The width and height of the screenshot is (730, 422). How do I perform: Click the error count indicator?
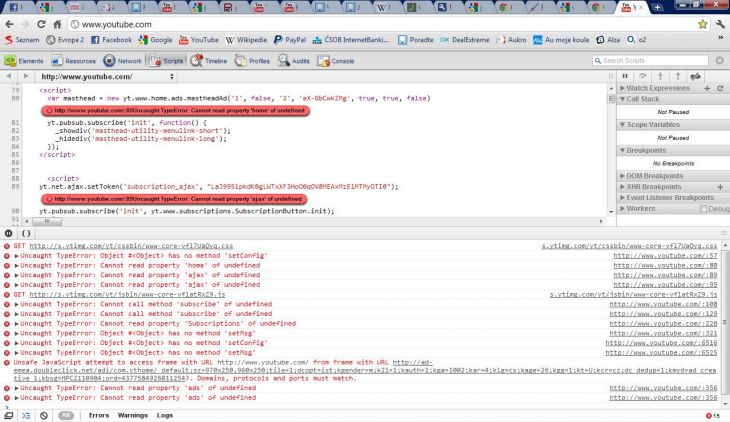(x=712, y=415)
